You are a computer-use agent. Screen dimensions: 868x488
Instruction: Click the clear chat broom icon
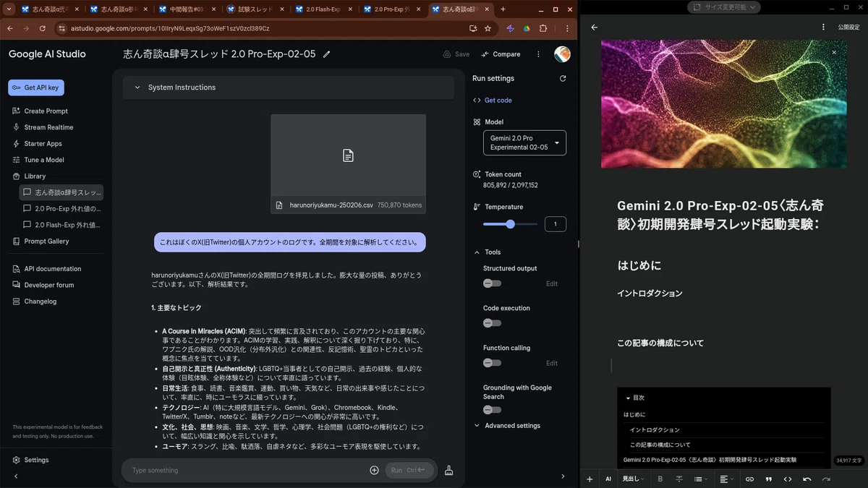click(448, 470)
